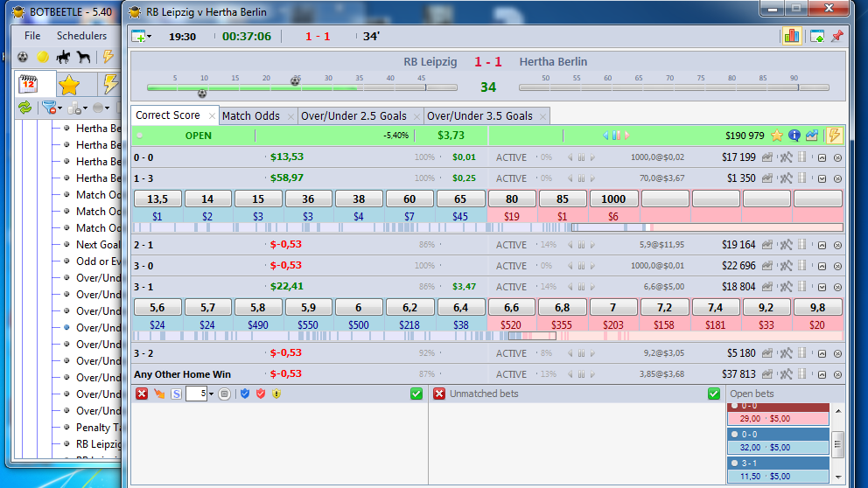Toggle green checkmark in Unmatched bets header
Viewport: 868px width, 488px height.
[x=713, y=394]
